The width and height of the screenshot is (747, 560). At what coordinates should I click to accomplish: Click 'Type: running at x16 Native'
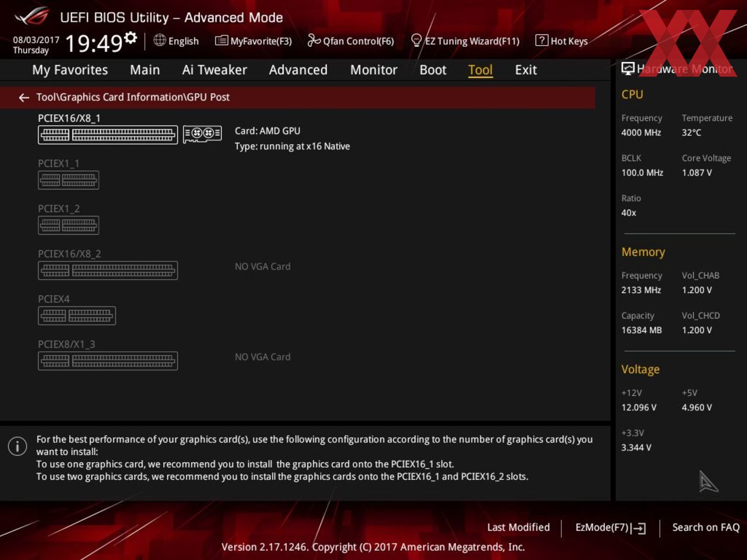(x=292, y=146)
